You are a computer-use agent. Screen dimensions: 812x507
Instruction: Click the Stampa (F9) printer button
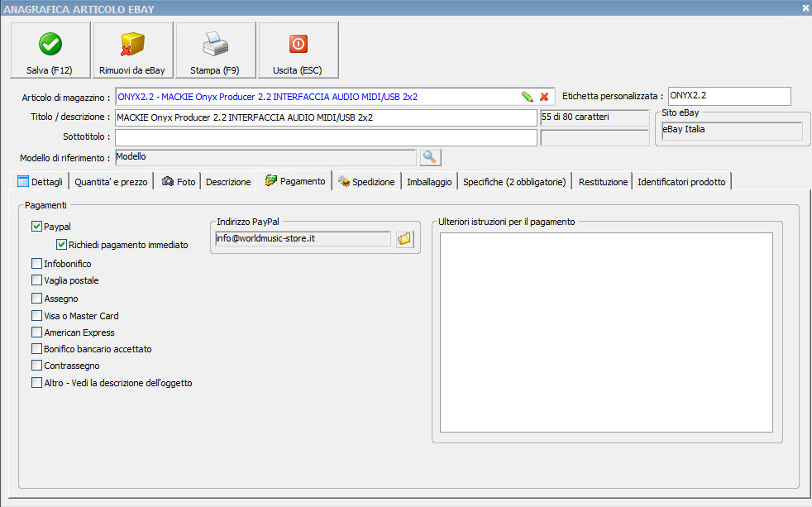click(x=216, y=50)
